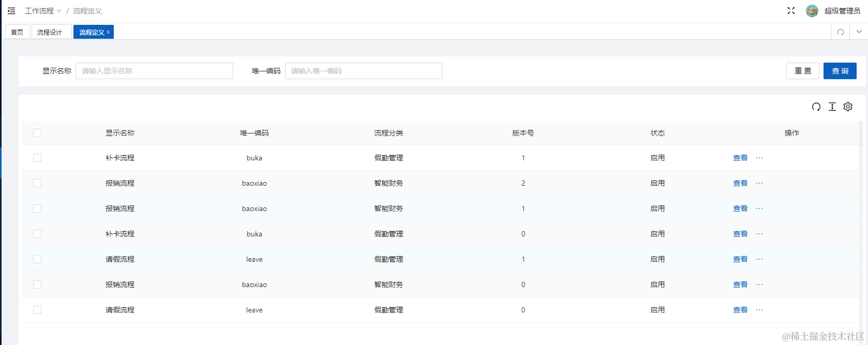Click the 流程定义 breadcrumb item
868x345 pixels.
point(87,11)
